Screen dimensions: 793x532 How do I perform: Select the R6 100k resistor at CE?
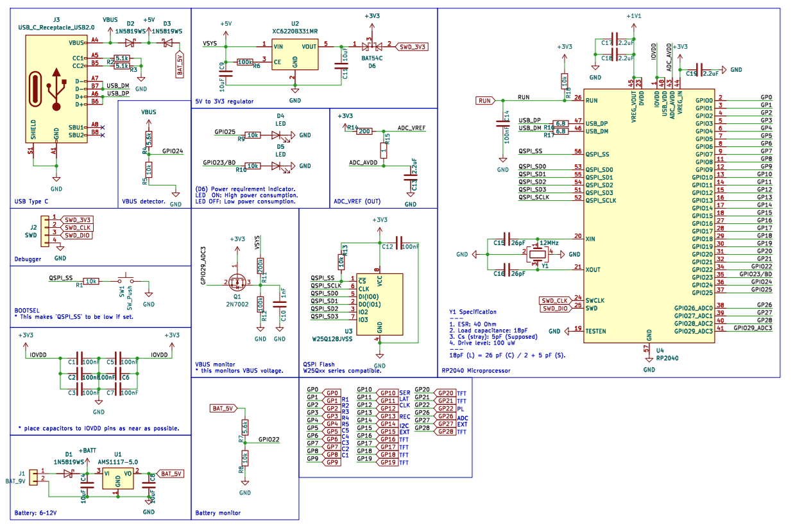[x=244, y=62]
